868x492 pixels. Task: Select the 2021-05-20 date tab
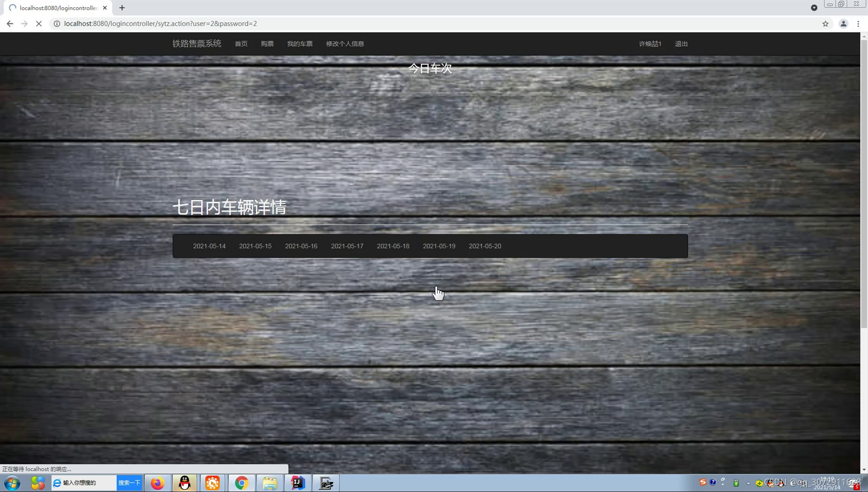tap(485, 246)
